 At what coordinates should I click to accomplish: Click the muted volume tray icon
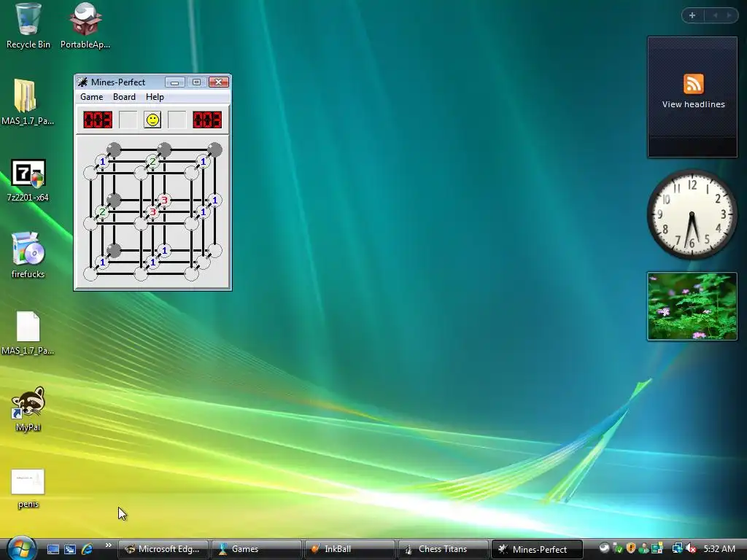pos(691,548)
